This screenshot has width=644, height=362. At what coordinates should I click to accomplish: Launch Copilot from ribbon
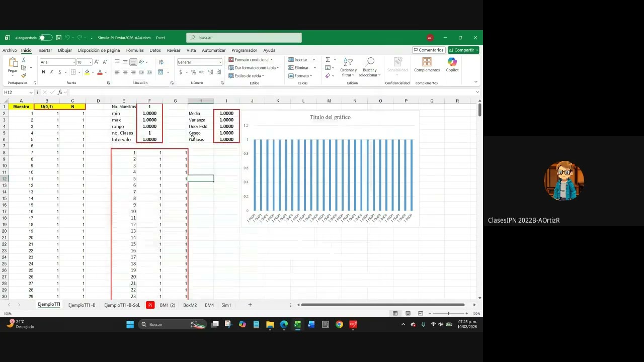[x=452, y=64]
